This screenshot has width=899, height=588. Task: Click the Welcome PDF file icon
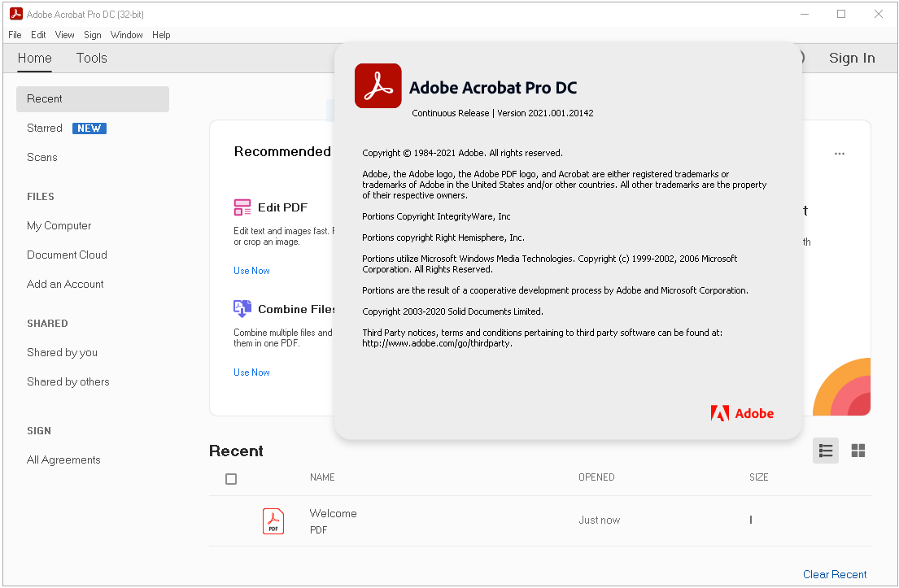273,521
